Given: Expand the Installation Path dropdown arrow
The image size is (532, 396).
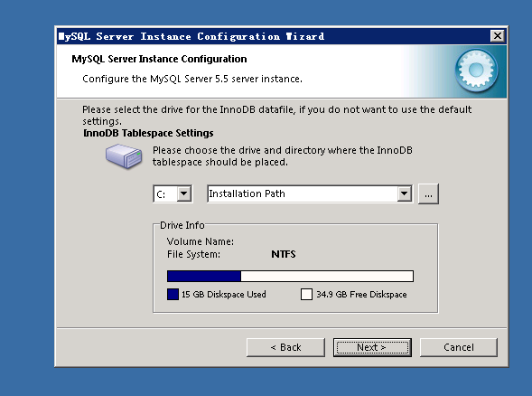Looking at the screenshot, I should click(x=404, y=193).
